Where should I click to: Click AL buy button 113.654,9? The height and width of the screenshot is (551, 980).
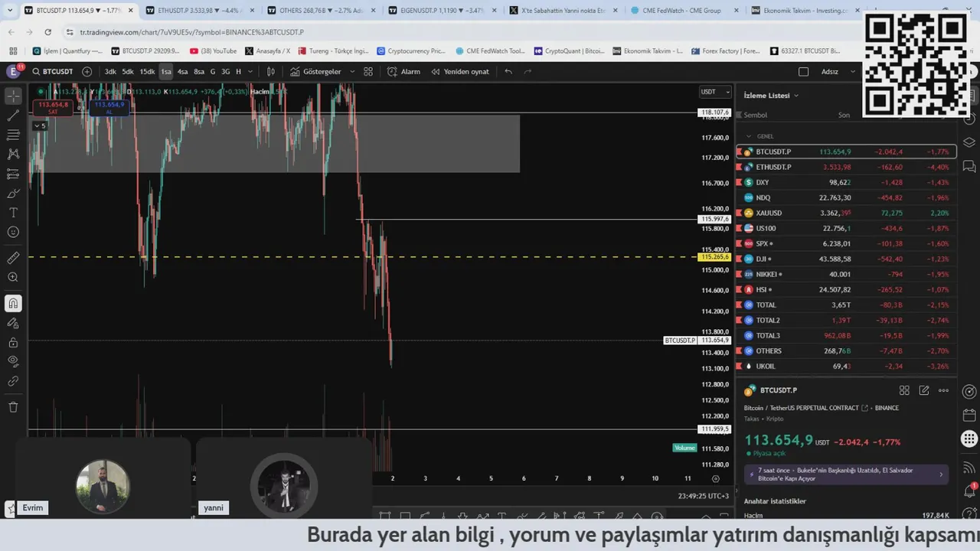pyautogui.click(x=109, y=108)
